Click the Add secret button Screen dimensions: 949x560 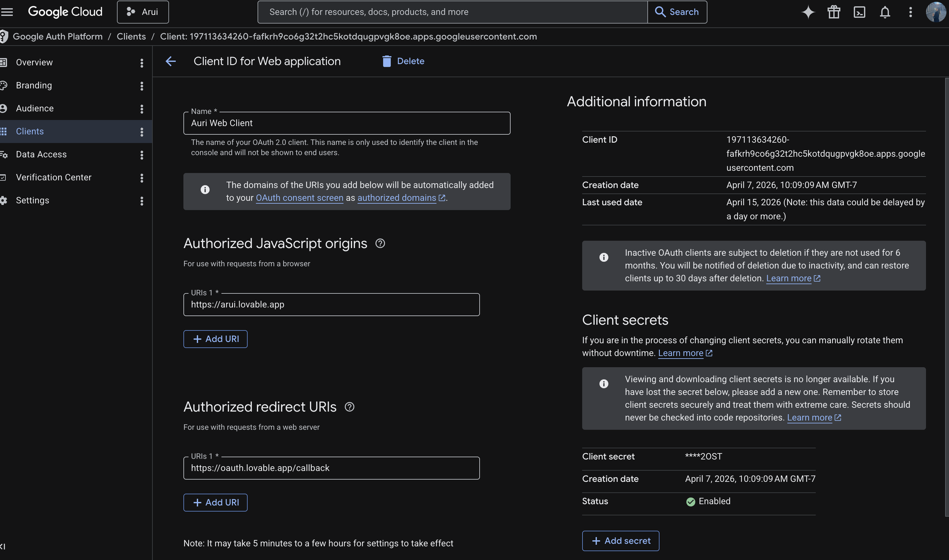(x=621, y=541)
